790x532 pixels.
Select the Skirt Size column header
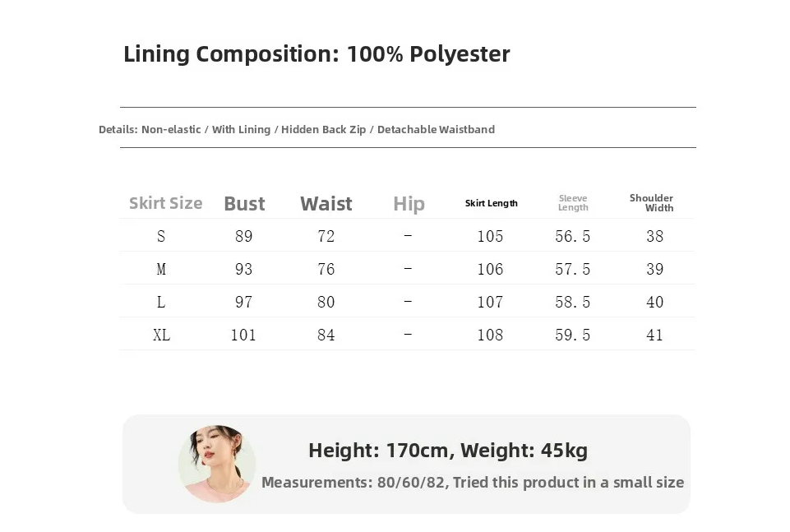tap(165, 203)
